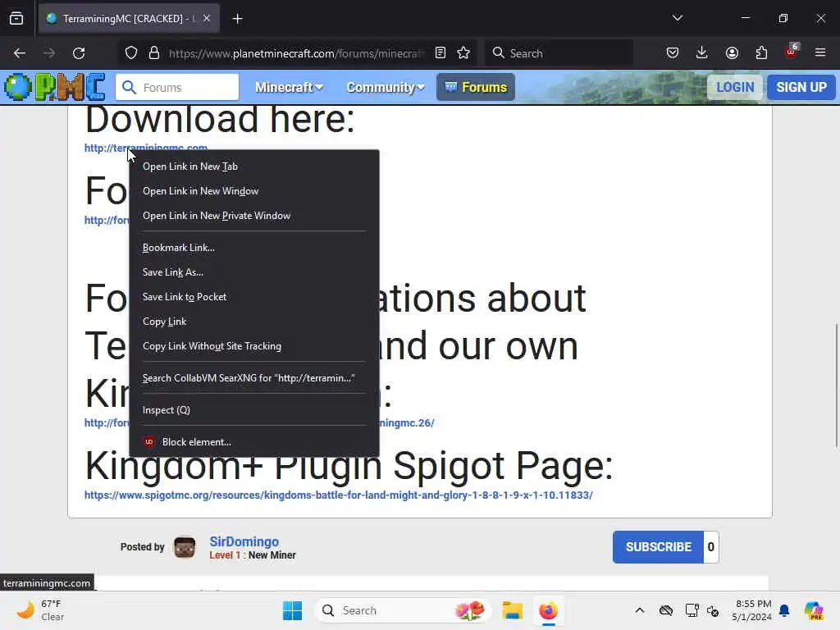Show hidden tray icons chevron
This screenshot has height=630, width=840.
click(x=640, y=610)
